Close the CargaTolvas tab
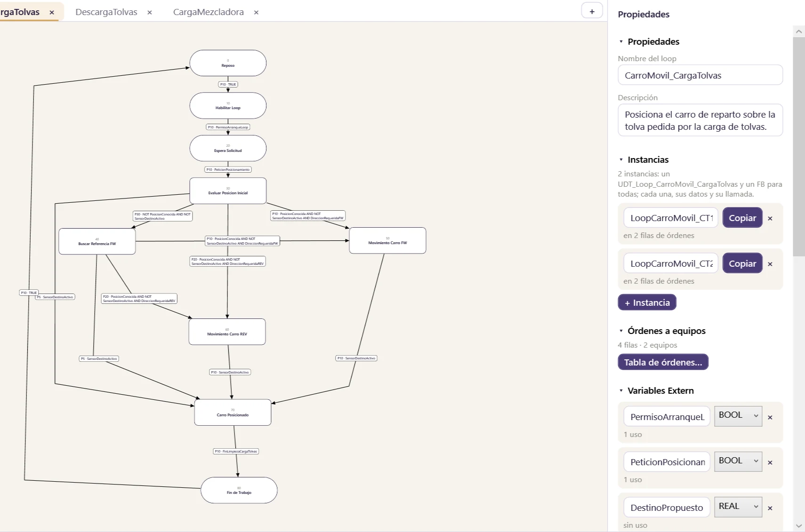805x532 pixels. pyautogui.click(x=52, y=12)
